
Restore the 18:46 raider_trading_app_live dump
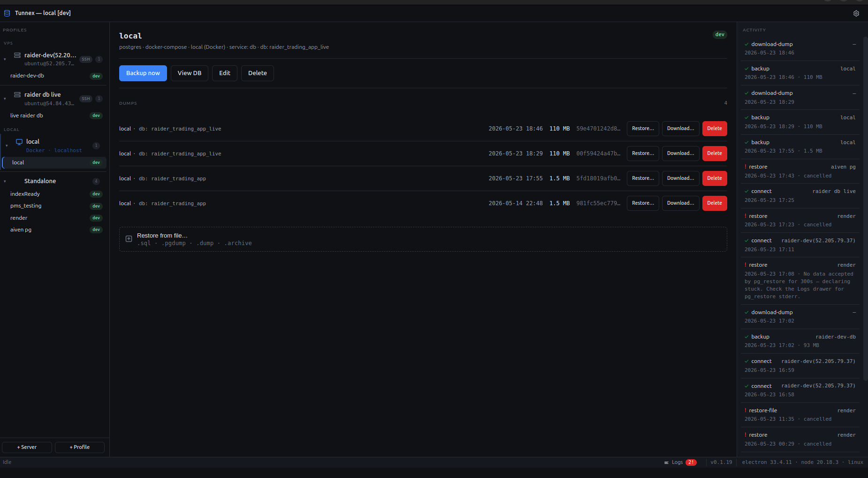pyautogui.click(x=643, y=129)
